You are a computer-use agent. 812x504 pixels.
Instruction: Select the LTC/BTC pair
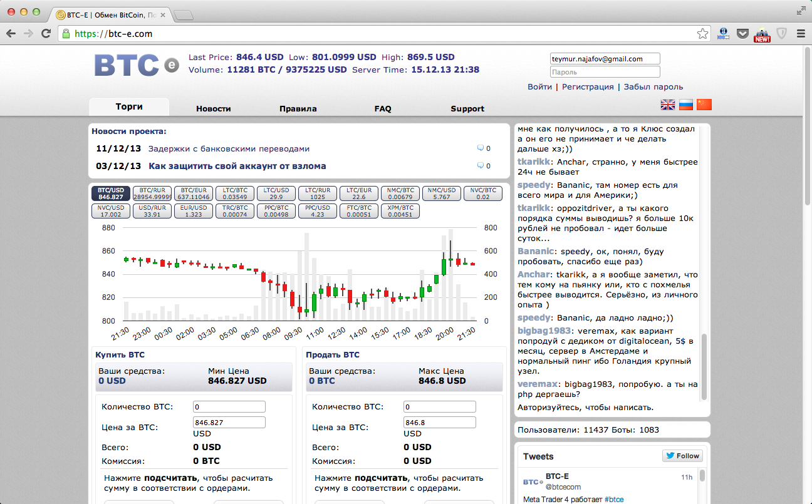235,193
